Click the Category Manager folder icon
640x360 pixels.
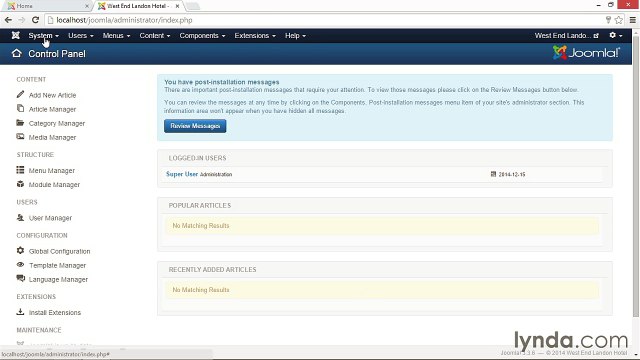tap(20, 122)
